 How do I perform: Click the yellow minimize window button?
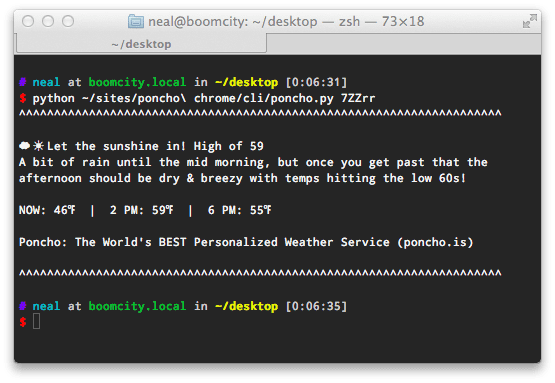(x=48, y=21)
